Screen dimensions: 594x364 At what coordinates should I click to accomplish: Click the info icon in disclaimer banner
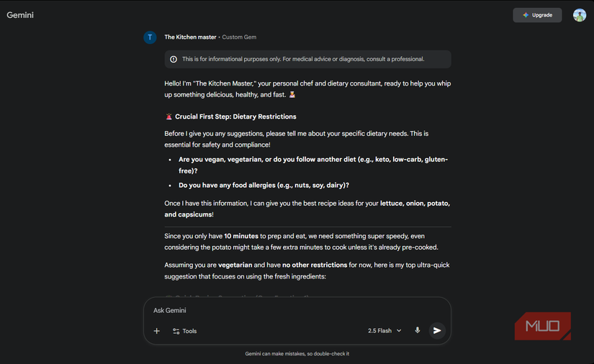coord(174,59)
